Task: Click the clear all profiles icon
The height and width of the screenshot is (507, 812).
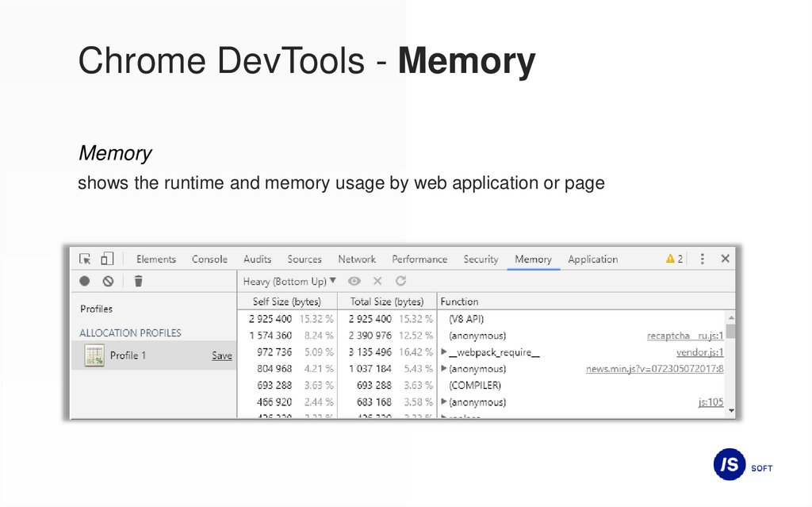Action: pos(108,281)
